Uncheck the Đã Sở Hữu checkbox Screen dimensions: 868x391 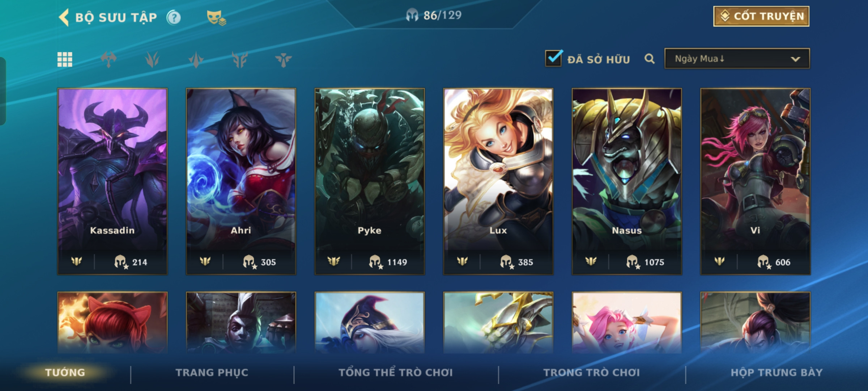(554, 58)
